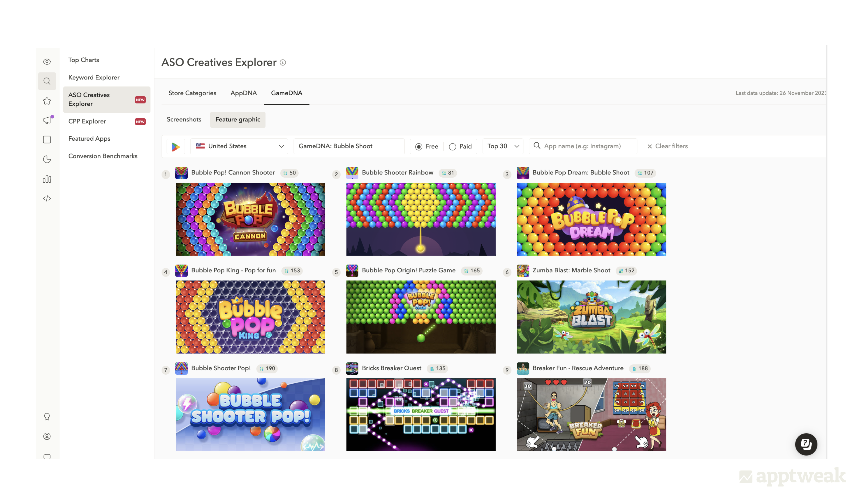Open ASO Creatives Explorer menu item
Viewport: 864px width, 504px height.
[107, 99]
